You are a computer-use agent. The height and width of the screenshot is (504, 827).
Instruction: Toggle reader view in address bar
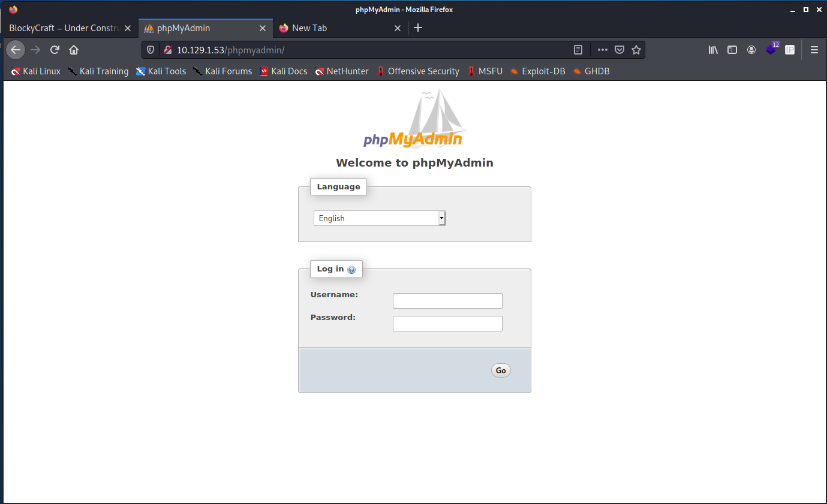[x=578, y=50]
